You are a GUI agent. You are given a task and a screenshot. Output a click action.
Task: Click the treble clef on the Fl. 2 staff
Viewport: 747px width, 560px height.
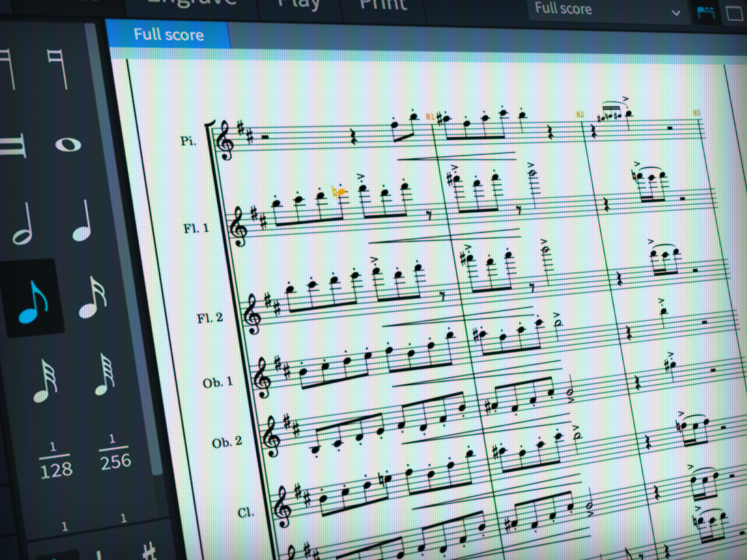[x=251, y=315]
